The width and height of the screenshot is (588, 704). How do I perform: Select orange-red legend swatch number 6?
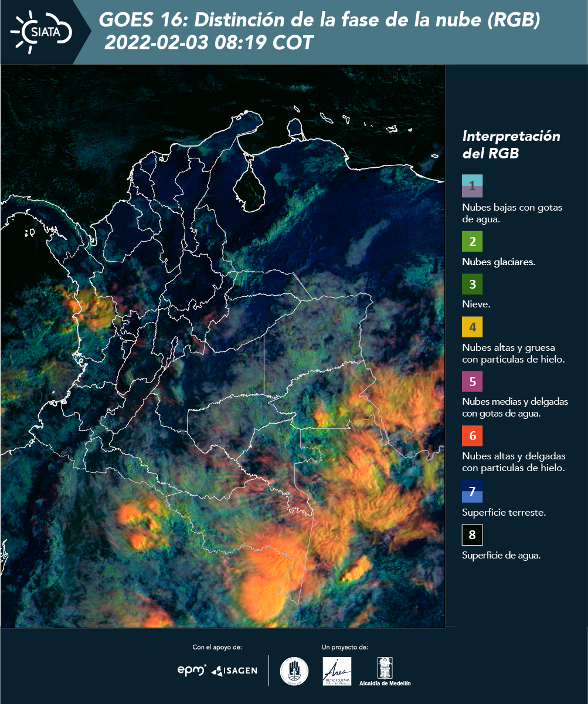click(x=472, y=436)
